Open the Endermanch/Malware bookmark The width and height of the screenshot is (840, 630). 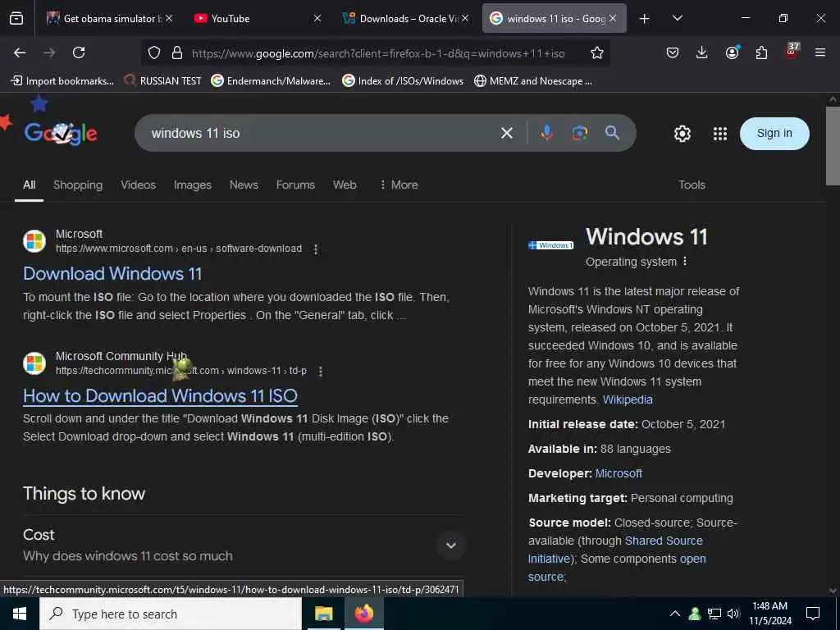coord(271,81)
